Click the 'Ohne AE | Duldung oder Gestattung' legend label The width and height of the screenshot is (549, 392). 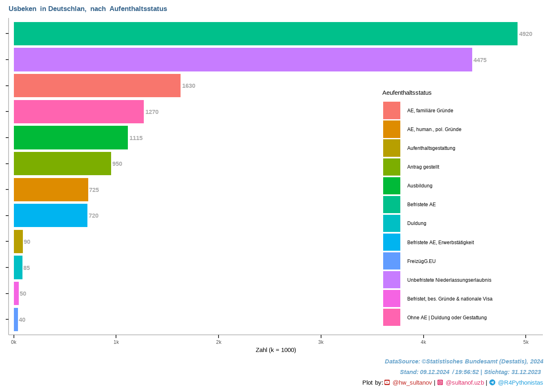pyautogui.click(x=446, y=318)
